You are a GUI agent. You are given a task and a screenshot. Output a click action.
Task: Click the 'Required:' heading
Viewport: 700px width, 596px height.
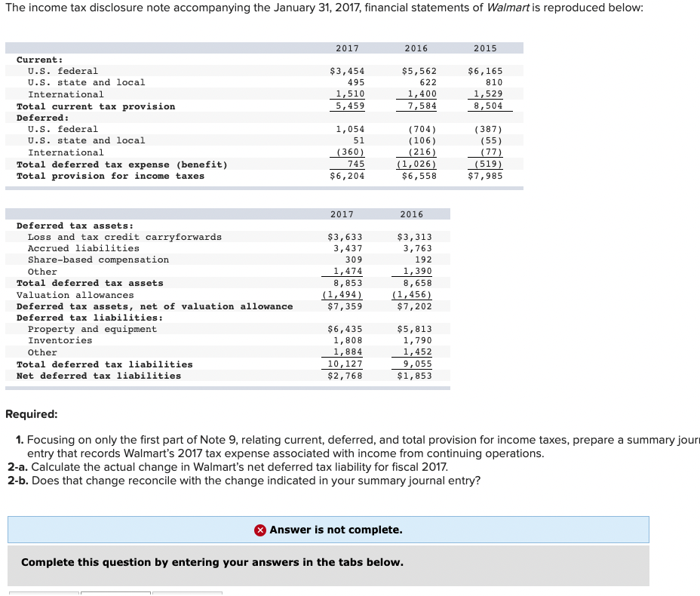tap(31, 413)
